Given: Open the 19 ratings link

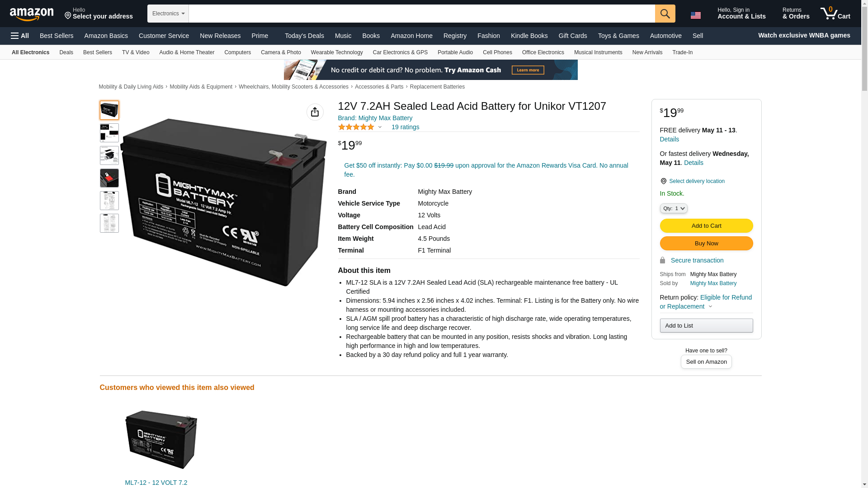Looking at the screenshot, I should (405, 127).
